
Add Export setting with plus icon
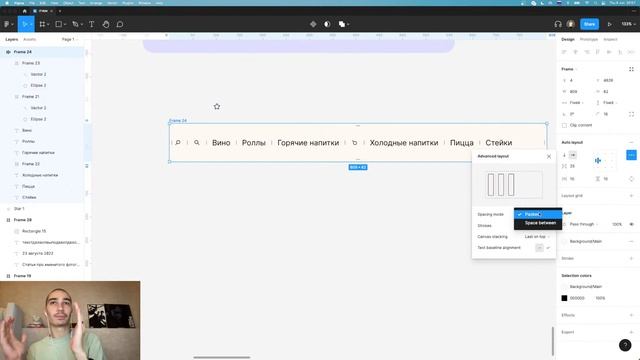(631, 332)
